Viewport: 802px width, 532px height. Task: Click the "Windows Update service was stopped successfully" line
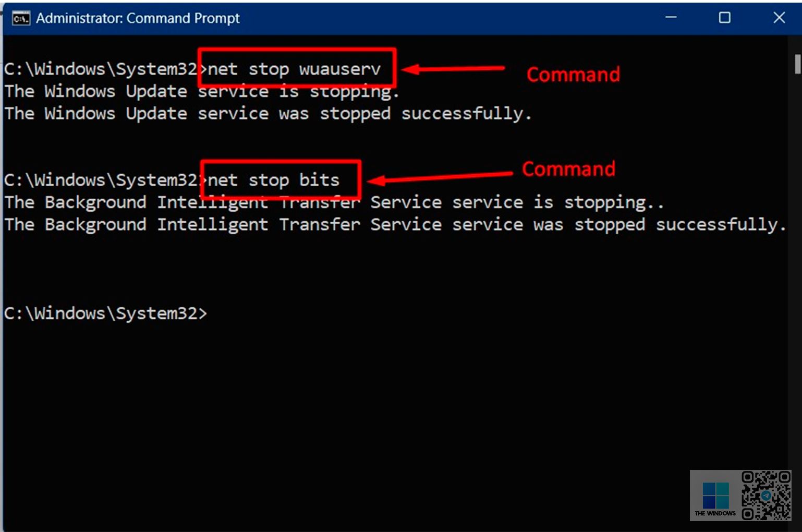coord(268,114)
